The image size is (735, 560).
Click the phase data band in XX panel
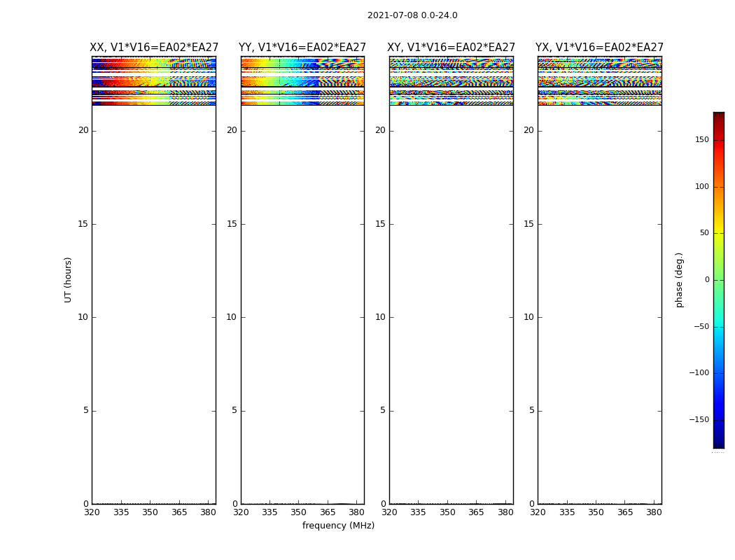click(153, 80)
